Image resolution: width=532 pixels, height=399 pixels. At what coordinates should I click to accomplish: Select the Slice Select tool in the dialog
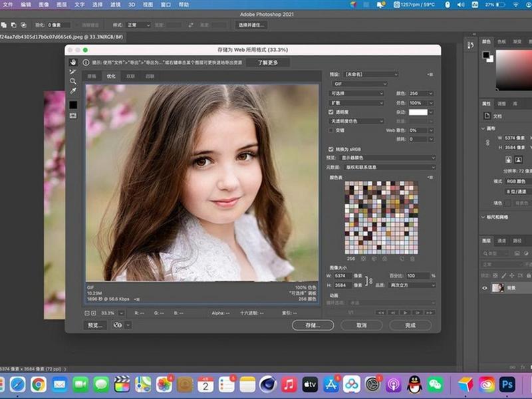click(73, 72)
